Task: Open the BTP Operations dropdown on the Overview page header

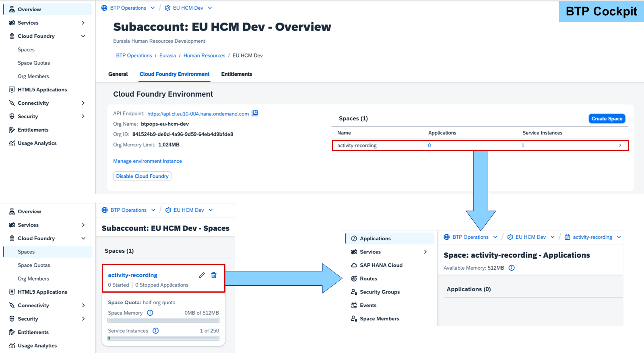Action: 153,8
